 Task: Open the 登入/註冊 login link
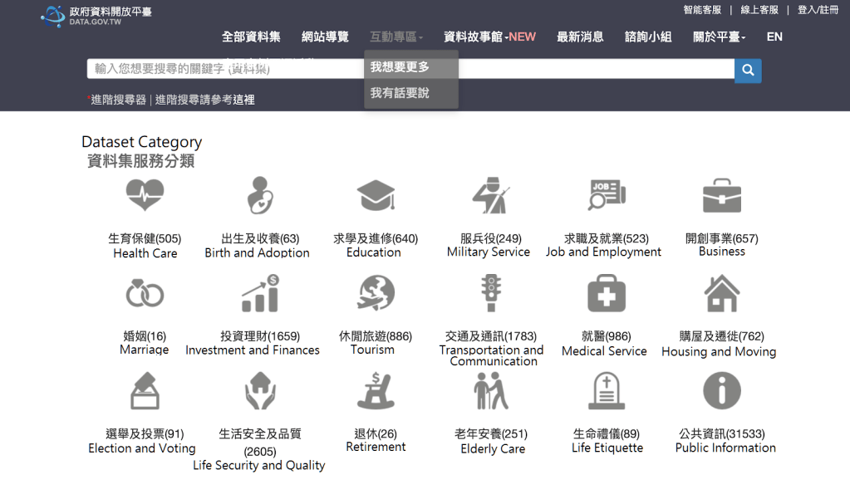tap(818, 10)
